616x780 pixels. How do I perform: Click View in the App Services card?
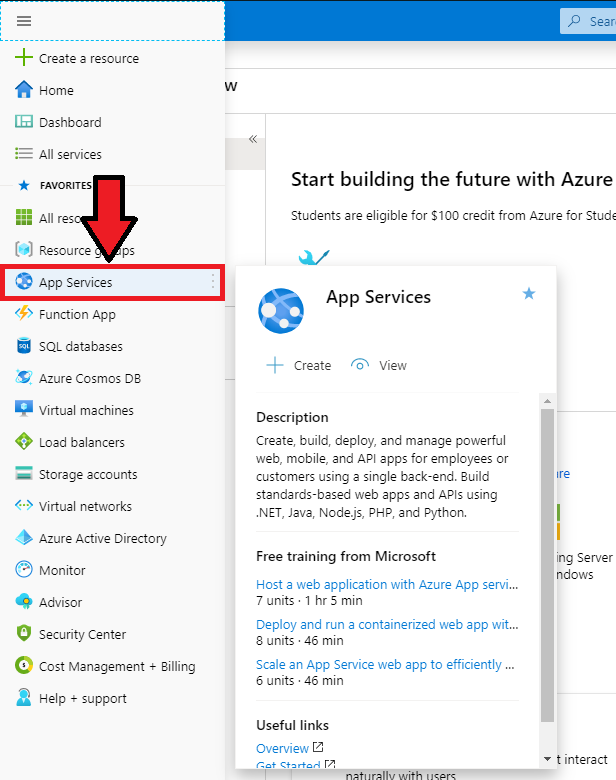[379, 365]
